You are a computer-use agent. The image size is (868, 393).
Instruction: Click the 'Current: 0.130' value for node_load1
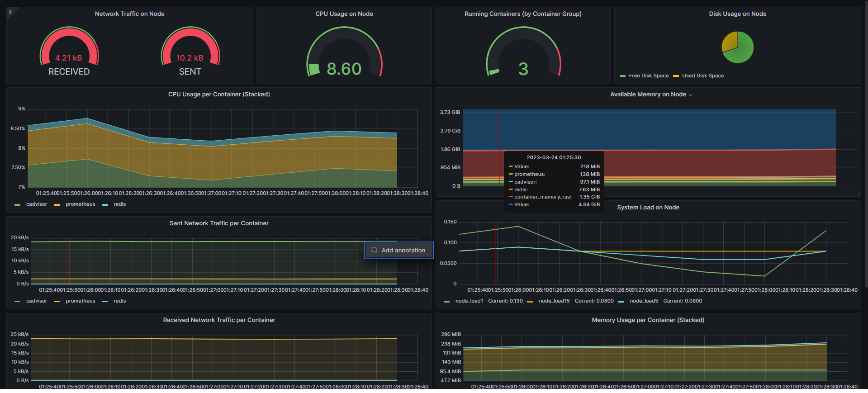pos(505,301)
